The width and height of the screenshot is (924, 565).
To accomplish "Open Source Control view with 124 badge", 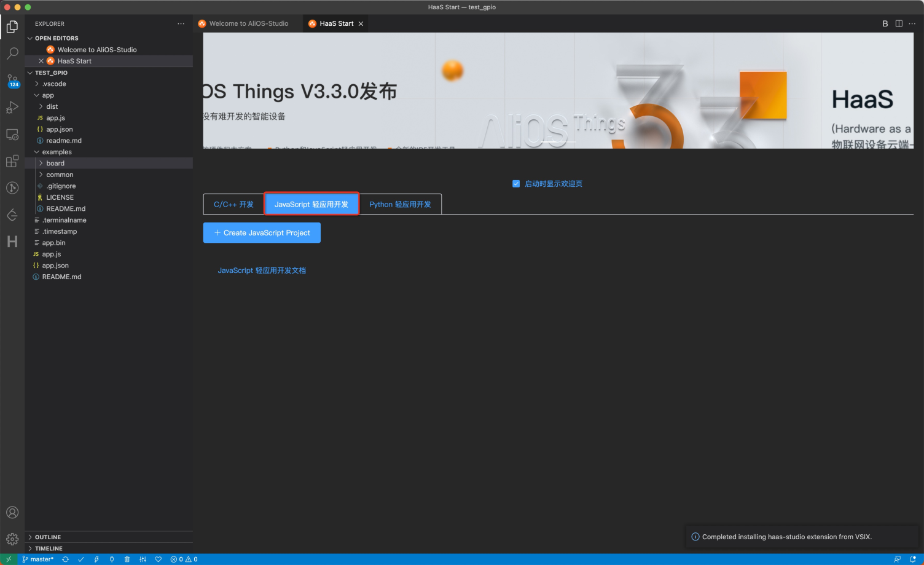I will pos(12,81).
